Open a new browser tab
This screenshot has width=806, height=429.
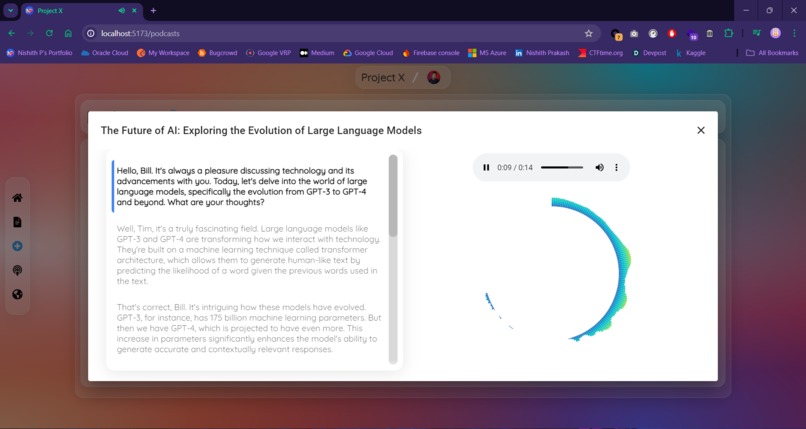pyautogui.click(x=153, y=10)
